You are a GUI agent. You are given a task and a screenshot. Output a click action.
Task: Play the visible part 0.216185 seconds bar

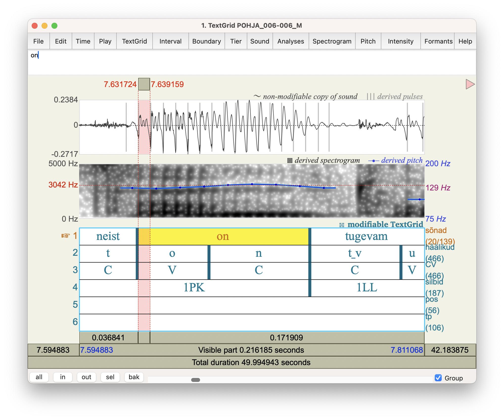252,350
